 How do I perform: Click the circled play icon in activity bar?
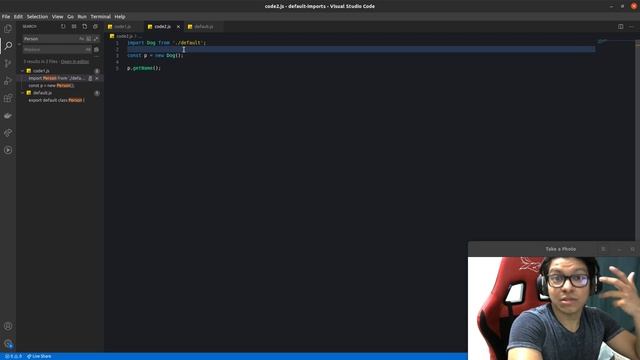8,150
